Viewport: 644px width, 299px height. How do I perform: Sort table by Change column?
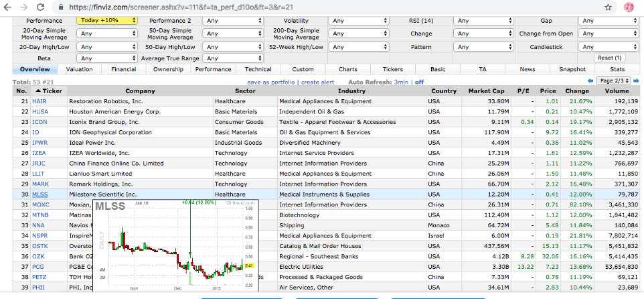pyautogui.click(x=576, y=91)
